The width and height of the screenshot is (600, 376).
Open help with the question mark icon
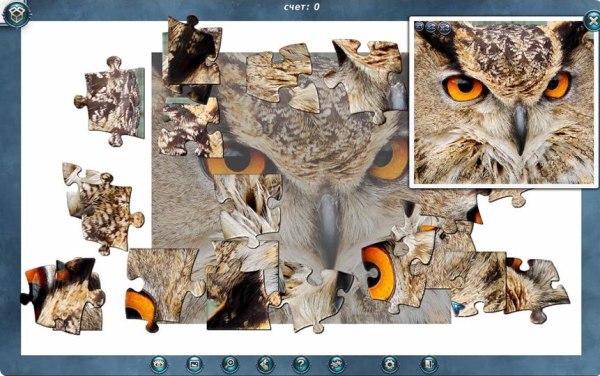301,364
